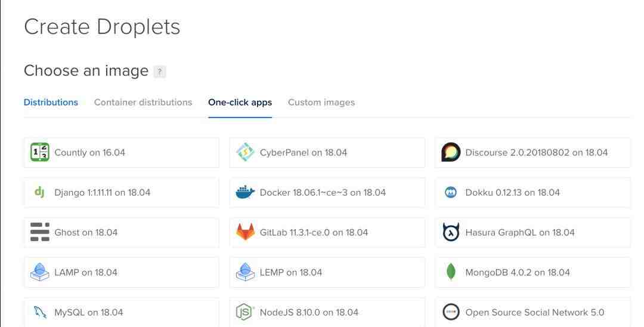
Task: Click the Ghost logo icon
Action: pos(39,232)
